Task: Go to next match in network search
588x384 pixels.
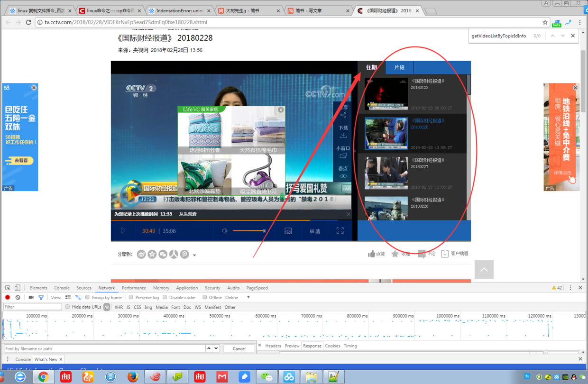Action: pyautogui.click(x=216, y=348)
